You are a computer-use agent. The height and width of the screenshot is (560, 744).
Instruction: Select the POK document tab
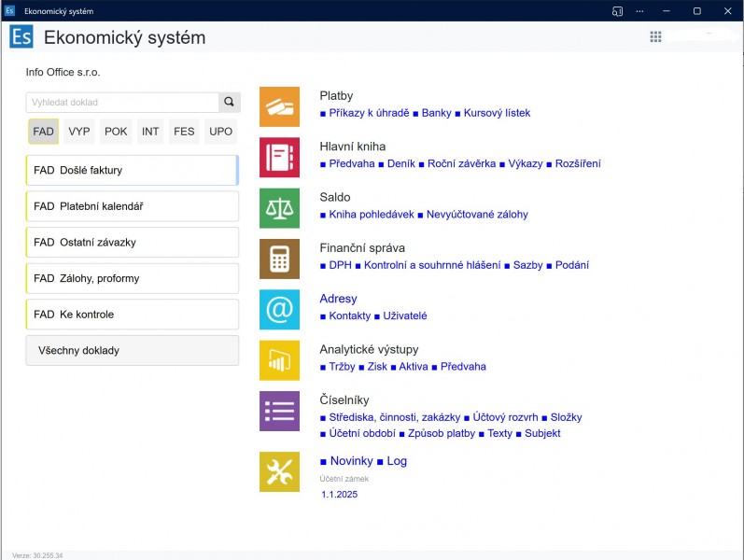tap(116, 132)
